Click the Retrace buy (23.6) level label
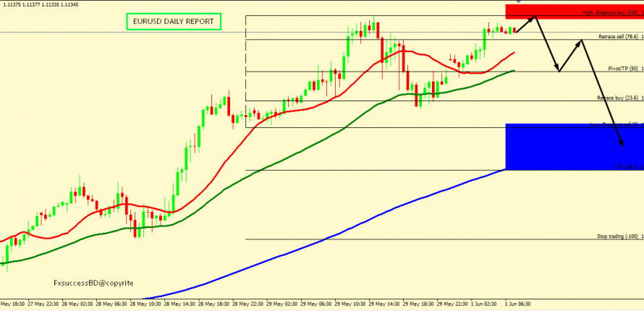The height and width of the screenshot is (311, 644). (618, 98)
